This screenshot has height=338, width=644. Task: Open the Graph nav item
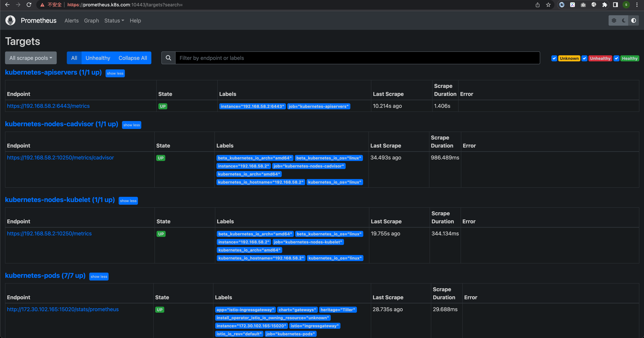pyautogui.click(x=91, y=21)
